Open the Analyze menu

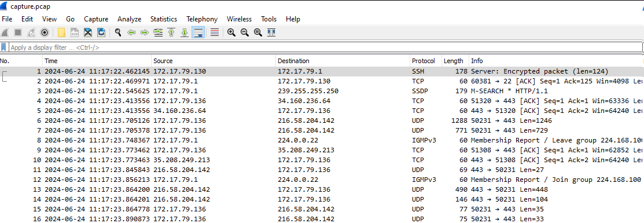click(x=130, y=19)
